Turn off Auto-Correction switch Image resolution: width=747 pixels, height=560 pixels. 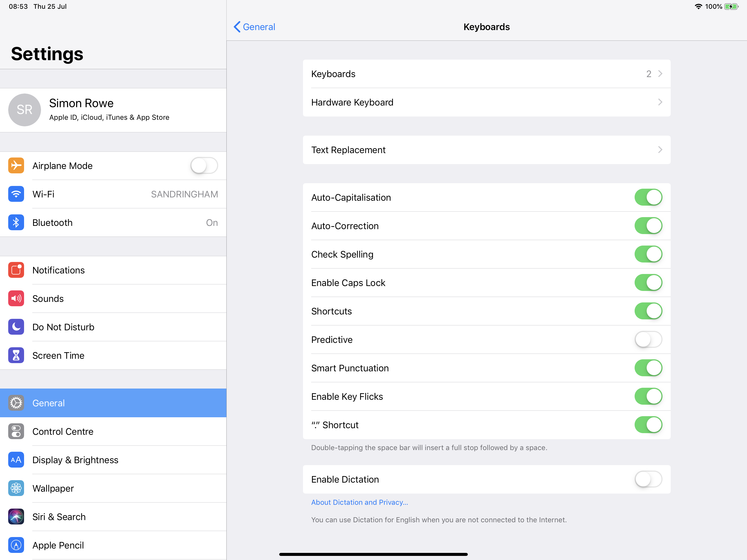click(x=648, y=226)
